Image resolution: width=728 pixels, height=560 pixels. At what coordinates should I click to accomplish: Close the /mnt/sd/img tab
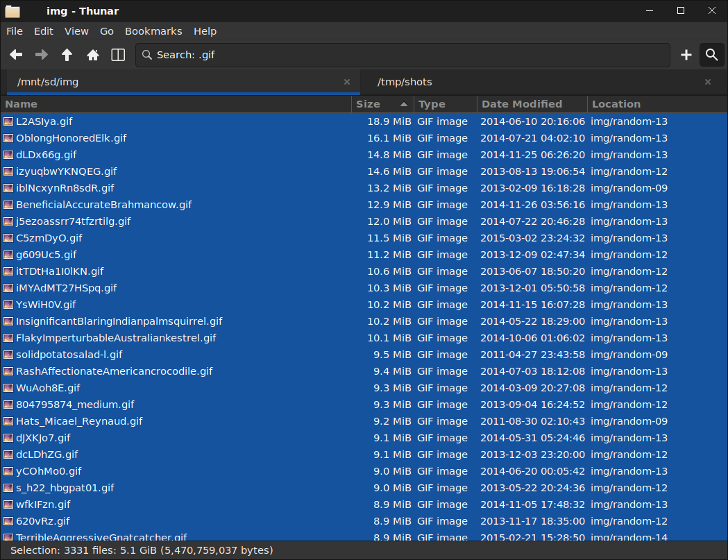(x=347, y=82)
